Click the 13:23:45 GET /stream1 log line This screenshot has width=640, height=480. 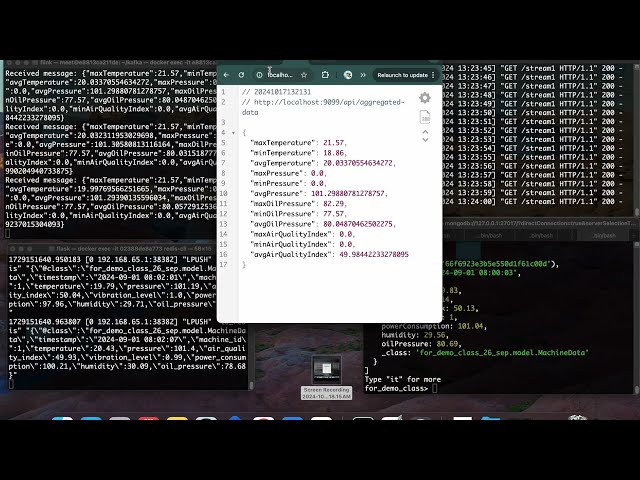click(533, 68)
